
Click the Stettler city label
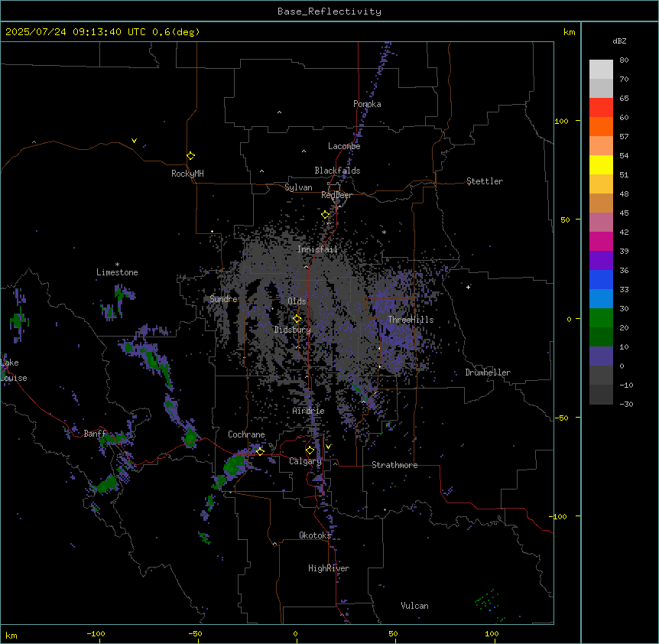485,181
